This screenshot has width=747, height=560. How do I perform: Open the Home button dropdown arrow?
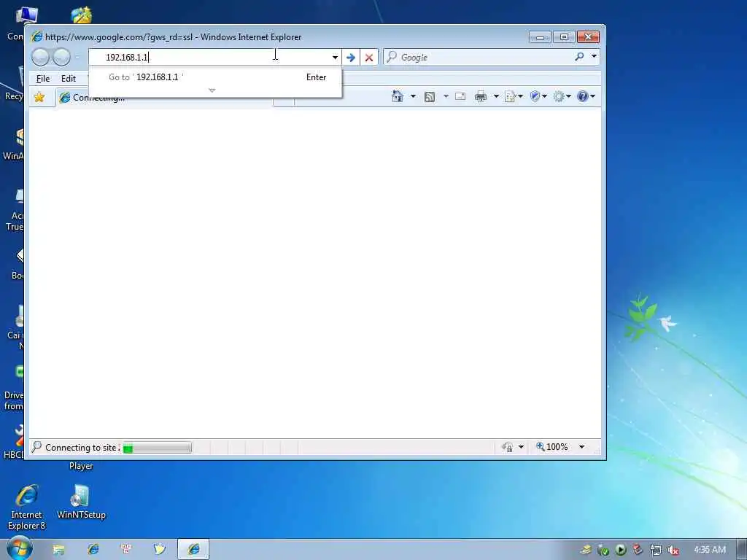413,97
